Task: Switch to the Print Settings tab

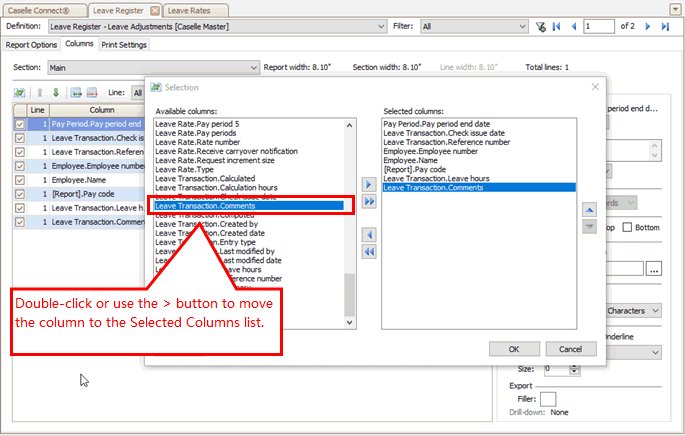Action: pos(125,45)
